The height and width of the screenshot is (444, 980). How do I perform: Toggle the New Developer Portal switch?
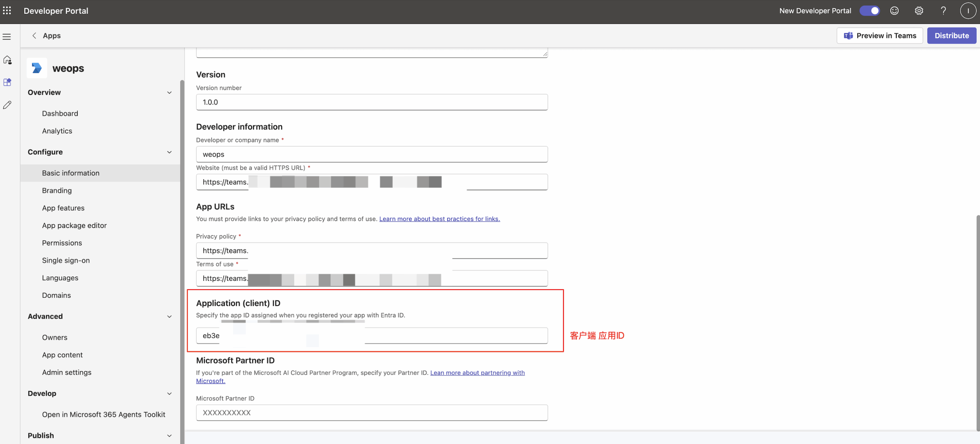pos(869,11)
